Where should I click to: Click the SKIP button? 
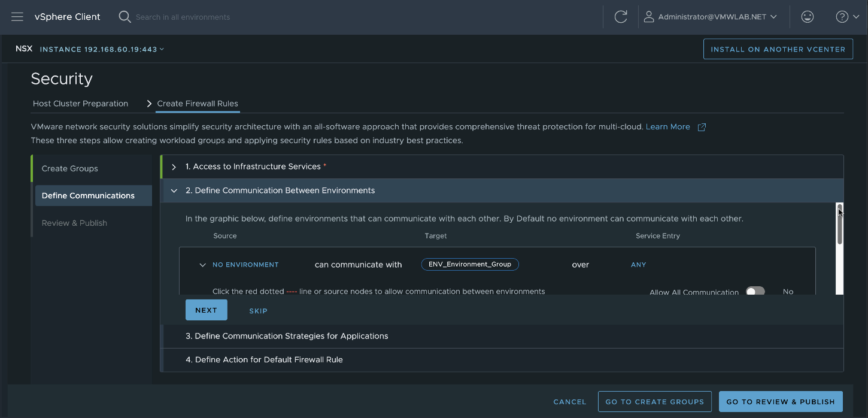(258, 311)
